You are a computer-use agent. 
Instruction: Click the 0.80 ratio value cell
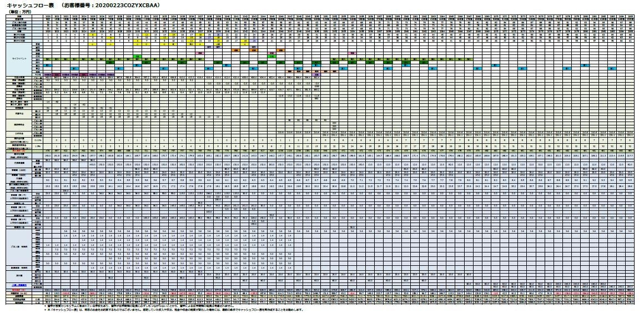coord(37,300)
